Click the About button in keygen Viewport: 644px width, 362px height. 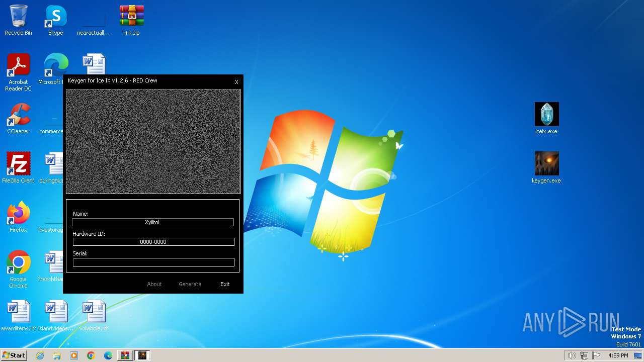point(154,284)
